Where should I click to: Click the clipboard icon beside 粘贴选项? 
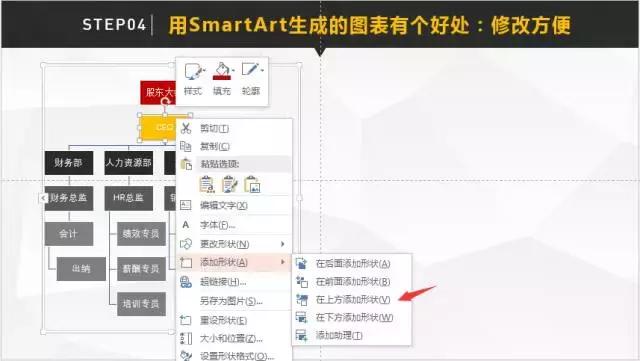186,164
